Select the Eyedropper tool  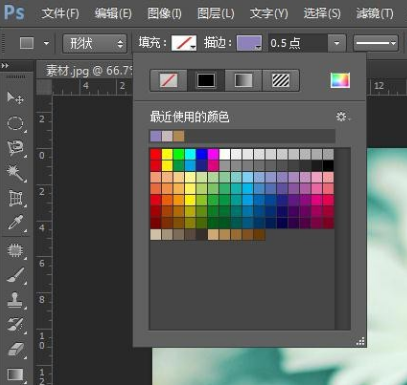[x=15, y=223]
